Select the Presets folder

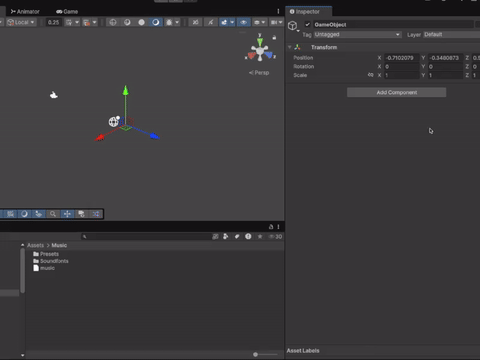click(46, 254)
